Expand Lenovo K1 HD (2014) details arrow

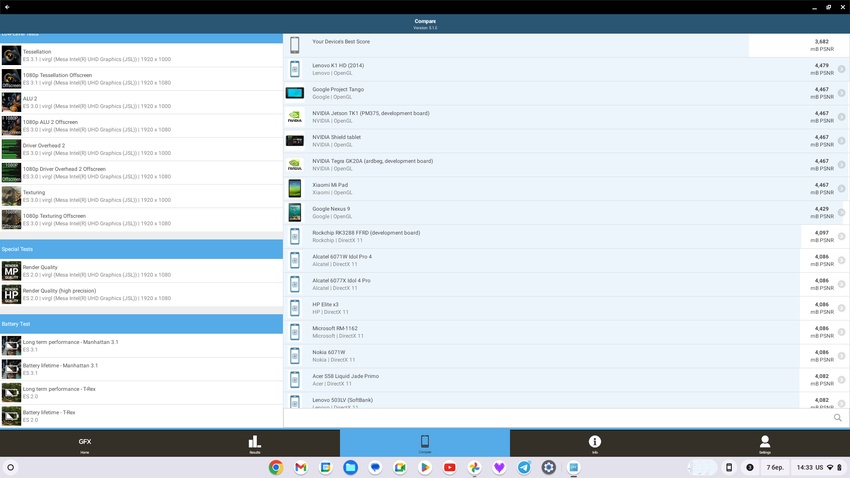841,69
